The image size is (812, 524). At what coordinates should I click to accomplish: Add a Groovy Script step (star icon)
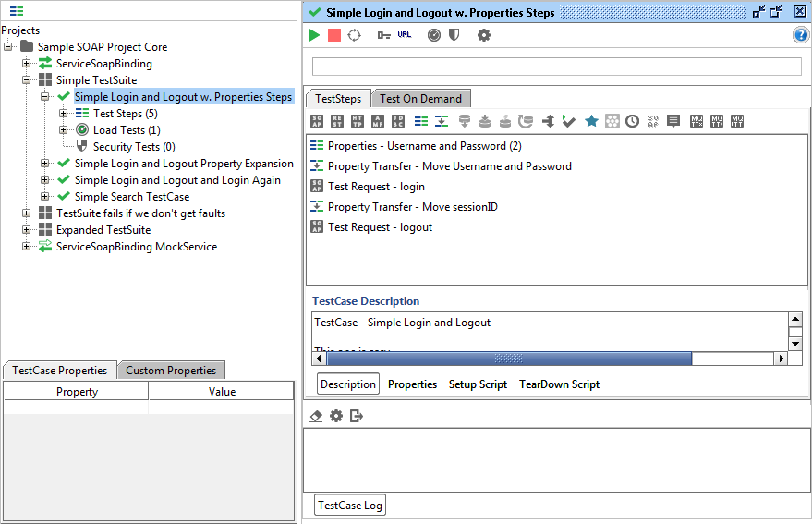tap(591, 121)
